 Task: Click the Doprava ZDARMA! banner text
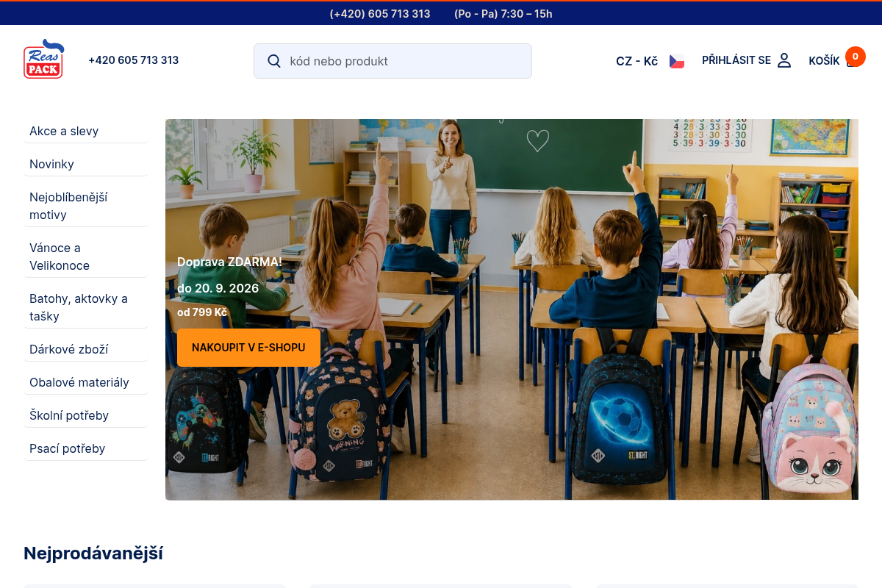pyautogui.click(x=229, y=262)
